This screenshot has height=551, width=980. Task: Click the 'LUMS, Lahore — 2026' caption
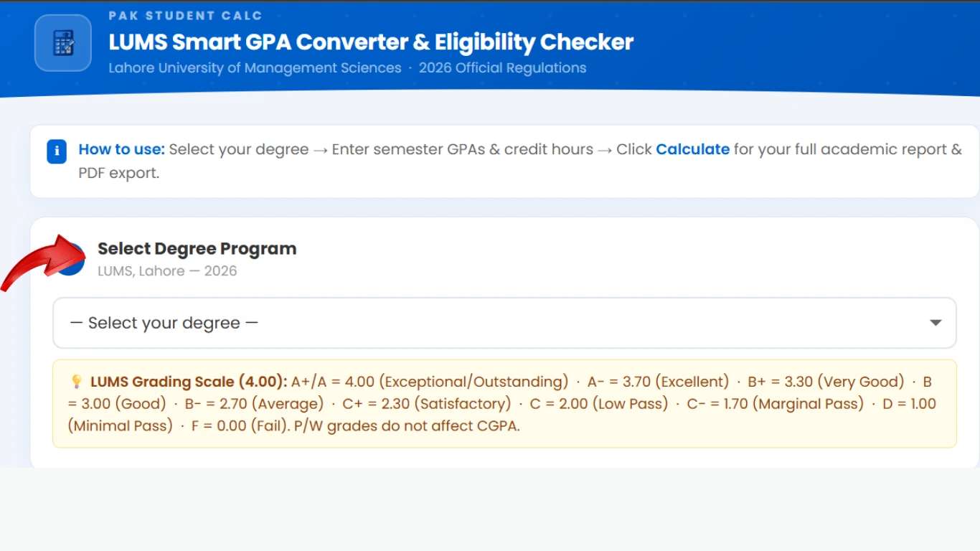(x=167, y=271)
